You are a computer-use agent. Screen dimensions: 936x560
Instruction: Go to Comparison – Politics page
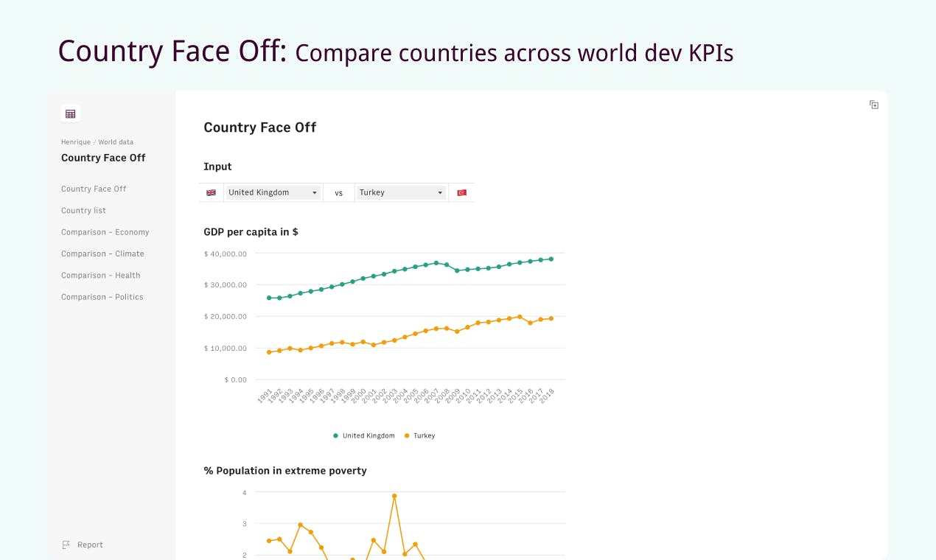point(102,297)
